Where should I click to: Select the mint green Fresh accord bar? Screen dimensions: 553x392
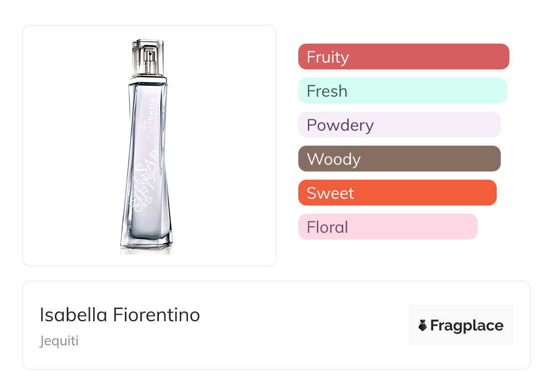point(402,91)
